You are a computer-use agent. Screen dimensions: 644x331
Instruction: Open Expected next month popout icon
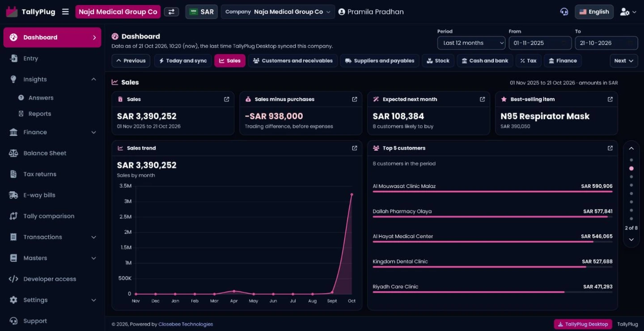point(482,99)
